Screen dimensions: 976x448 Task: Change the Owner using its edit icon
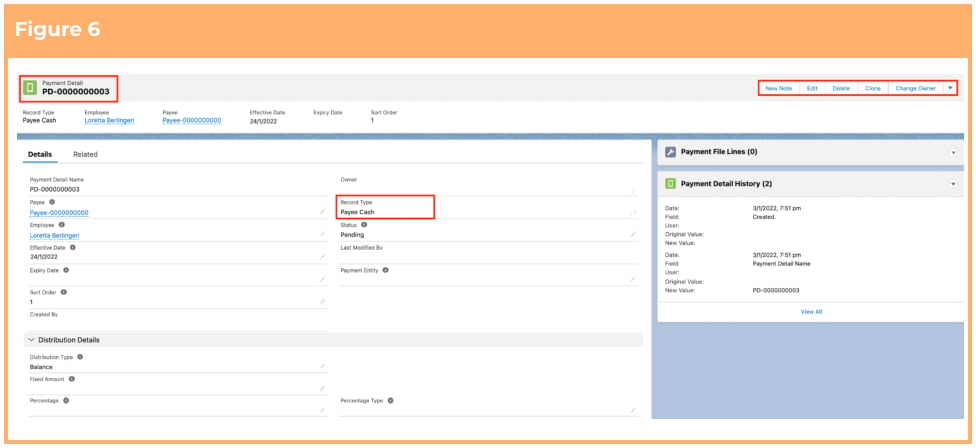point(633,190)
